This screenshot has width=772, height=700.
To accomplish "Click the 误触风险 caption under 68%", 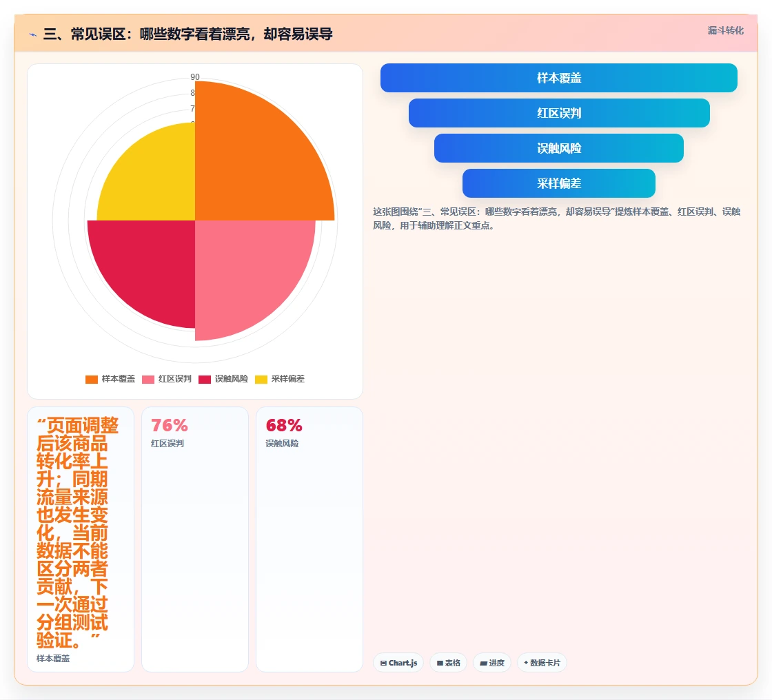I will (x=282, y=444).
